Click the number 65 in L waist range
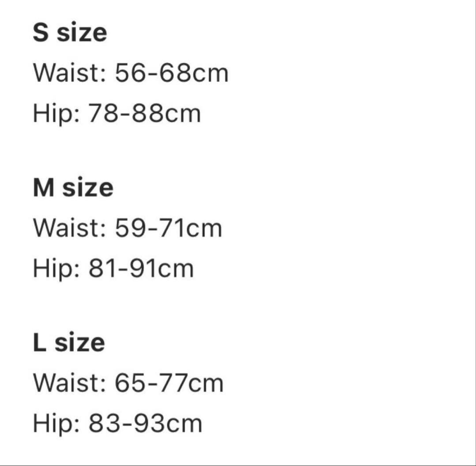Screen dimensions: 476x466 (x=129, y=383)
